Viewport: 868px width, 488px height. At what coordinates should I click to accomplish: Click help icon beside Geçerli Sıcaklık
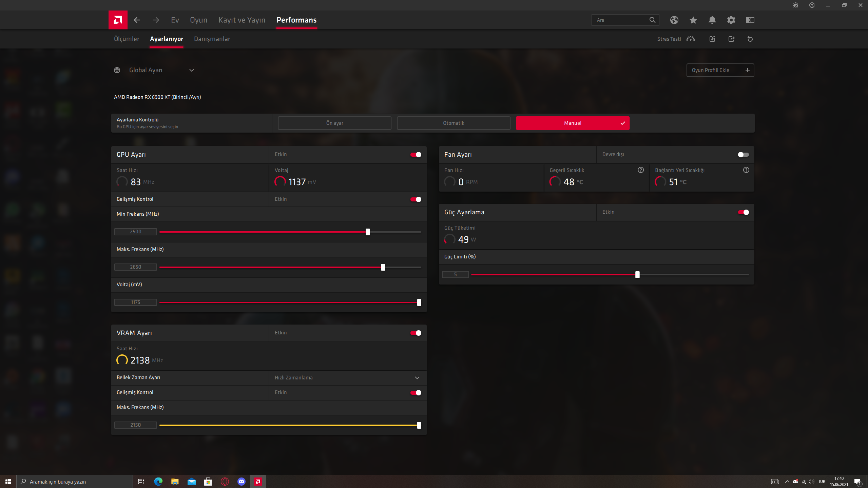640,170
